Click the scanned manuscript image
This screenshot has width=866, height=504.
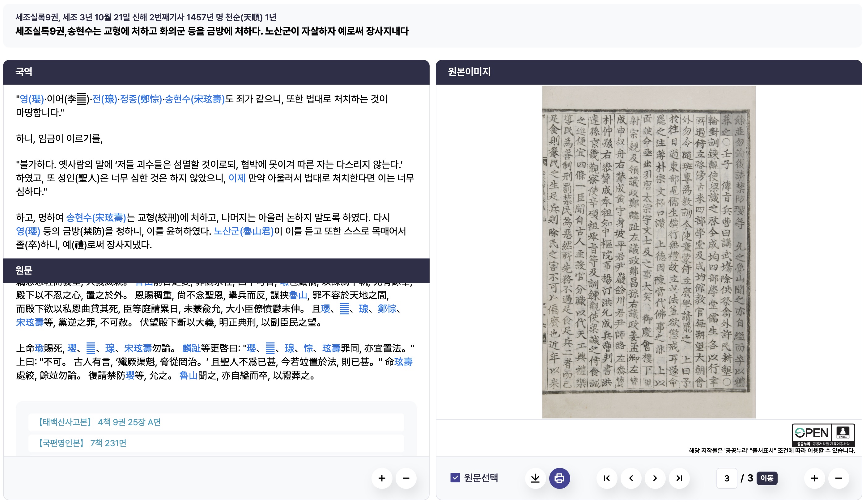click(x=648, y=252)
